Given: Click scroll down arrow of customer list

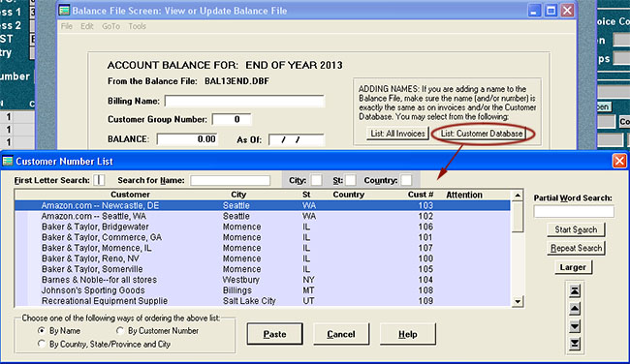Looking at the screenshot, I should click(x=518, y=301).
